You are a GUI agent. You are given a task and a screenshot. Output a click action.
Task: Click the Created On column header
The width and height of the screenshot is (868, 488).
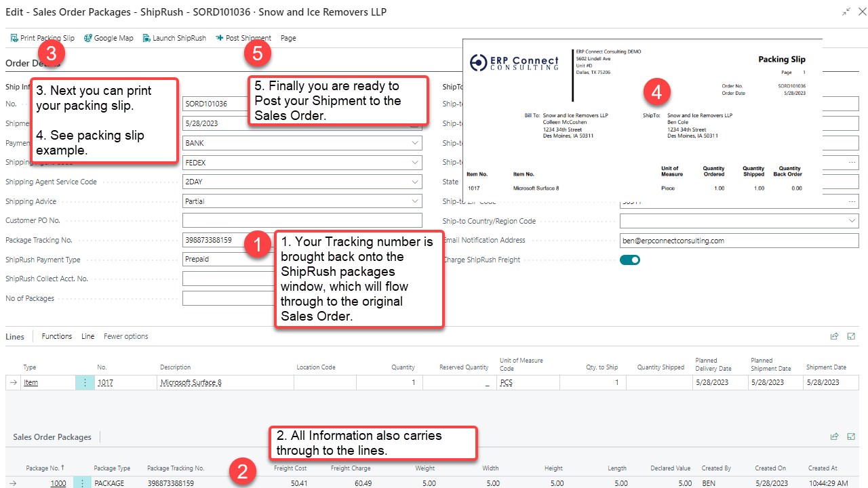pyautogui.click(x=770, y=468)
